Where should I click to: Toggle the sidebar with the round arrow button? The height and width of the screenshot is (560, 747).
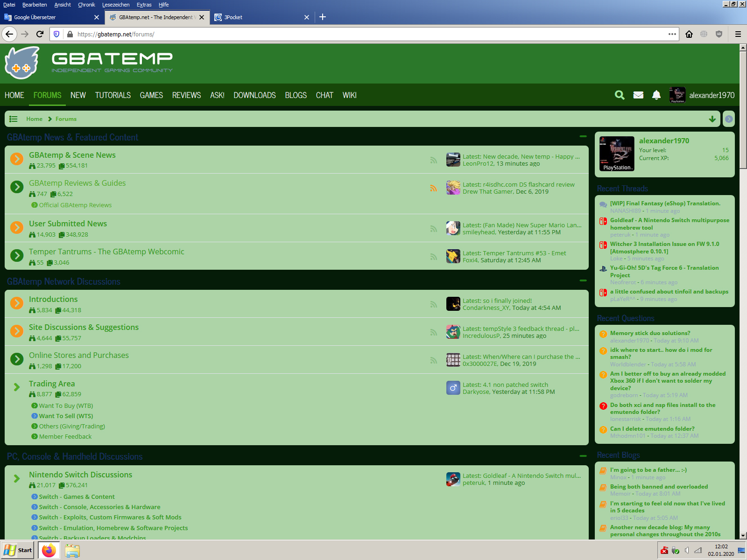(729, 119)
